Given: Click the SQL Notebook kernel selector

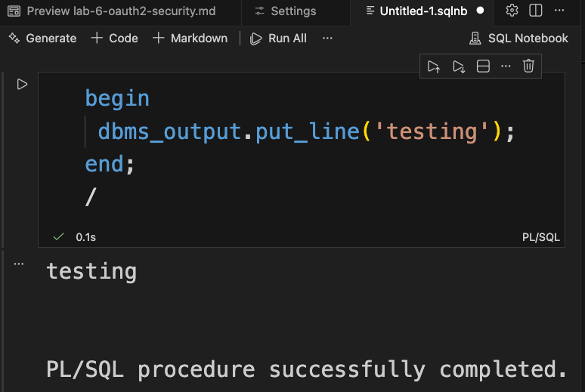Looking at the screenshot, I should click(518, 38).
